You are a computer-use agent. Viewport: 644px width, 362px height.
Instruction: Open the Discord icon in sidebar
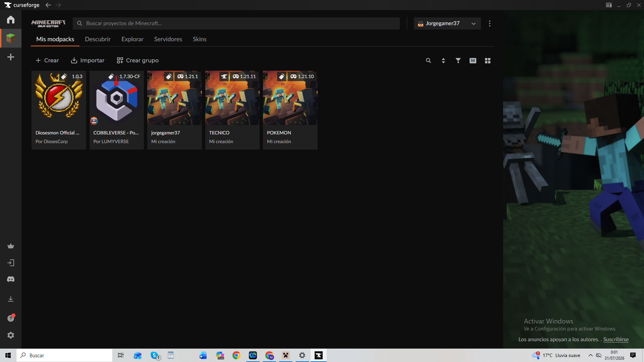pos(11,279)
